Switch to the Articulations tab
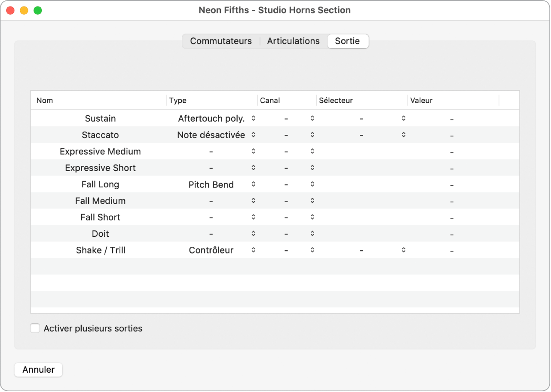Viewport: 551px width, 392px height. coord(294,41)
